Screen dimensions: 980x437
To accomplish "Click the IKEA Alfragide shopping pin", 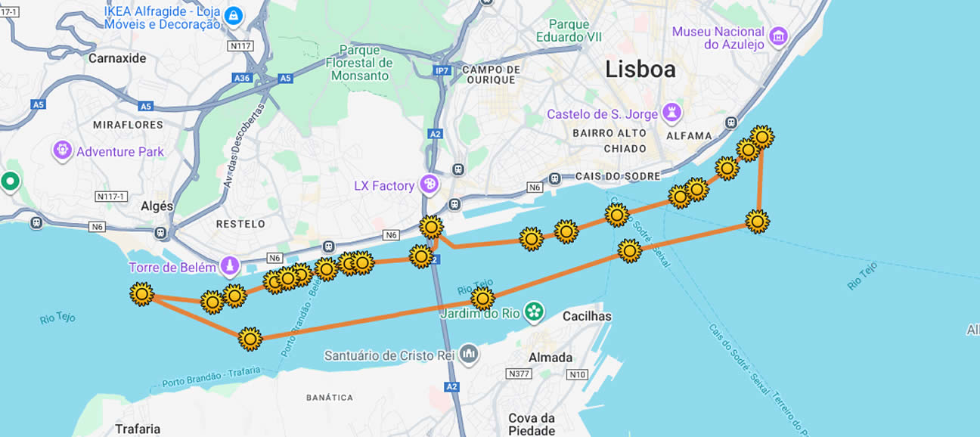I will point(234,15).
